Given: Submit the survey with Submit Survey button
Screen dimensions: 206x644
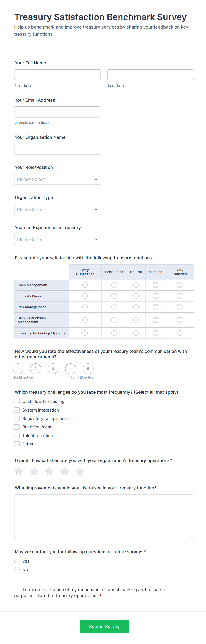Looking at the screenshot, I should pos(104,626).
